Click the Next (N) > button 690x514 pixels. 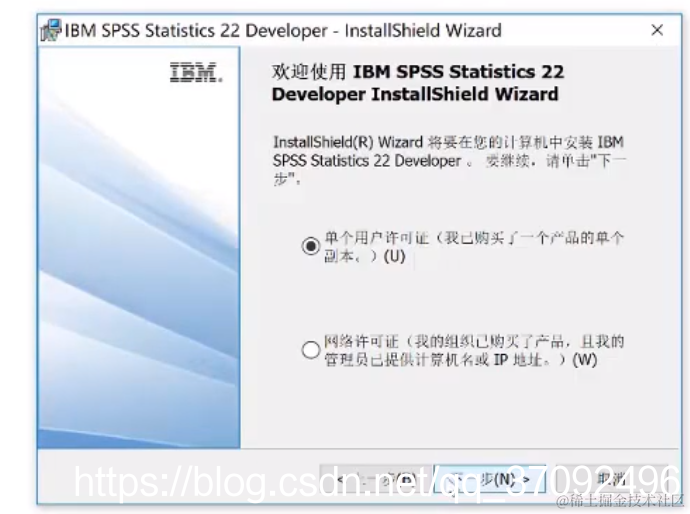pyautogui.click(x=490, y=479)
